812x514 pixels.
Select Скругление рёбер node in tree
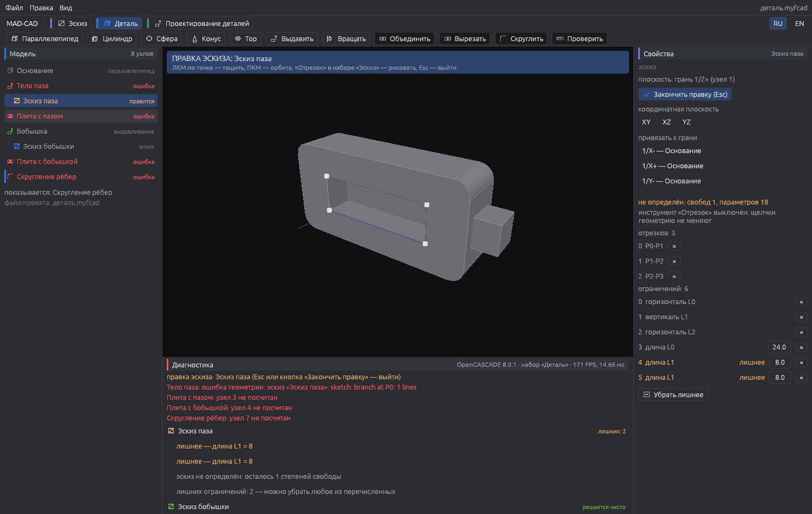pos(81,177)
